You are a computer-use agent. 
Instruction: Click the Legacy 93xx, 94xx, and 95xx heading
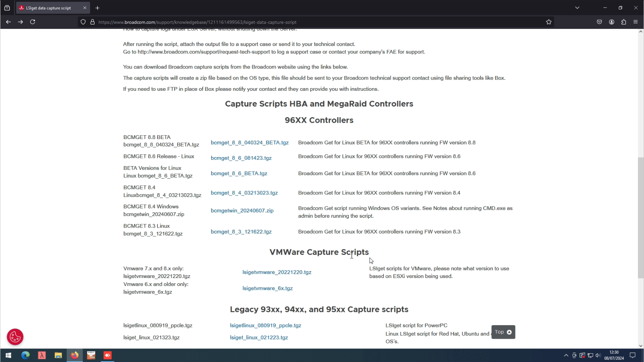point(319,310)
